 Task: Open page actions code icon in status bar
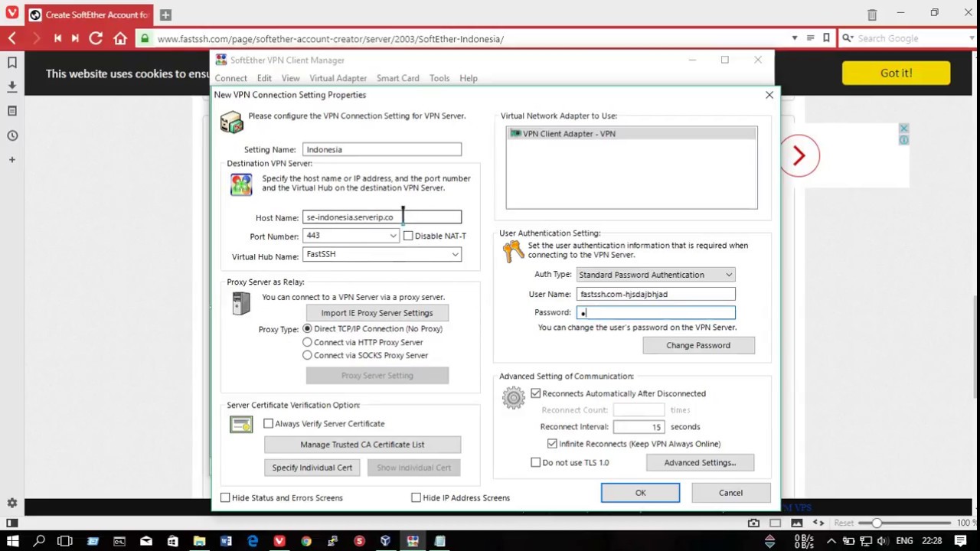[818, 523]
